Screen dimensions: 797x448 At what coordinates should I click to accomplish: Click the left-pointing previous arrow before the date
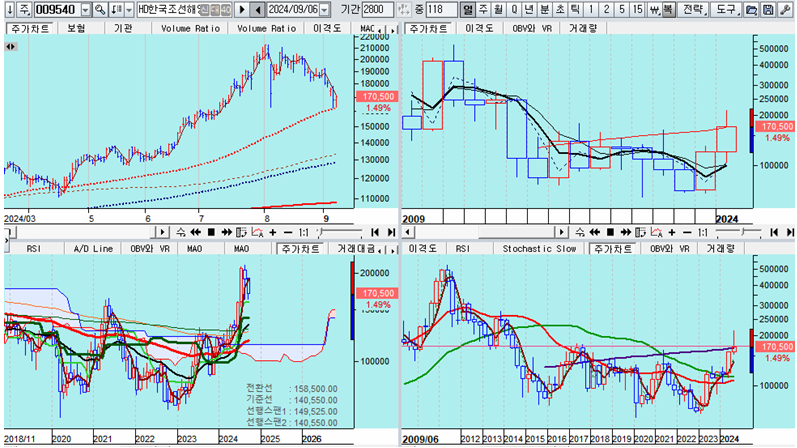point(258,9)
